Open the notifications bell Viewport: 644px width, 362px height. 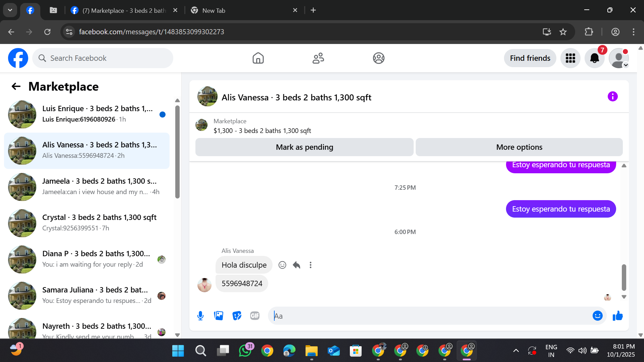[x=594, y=58]
